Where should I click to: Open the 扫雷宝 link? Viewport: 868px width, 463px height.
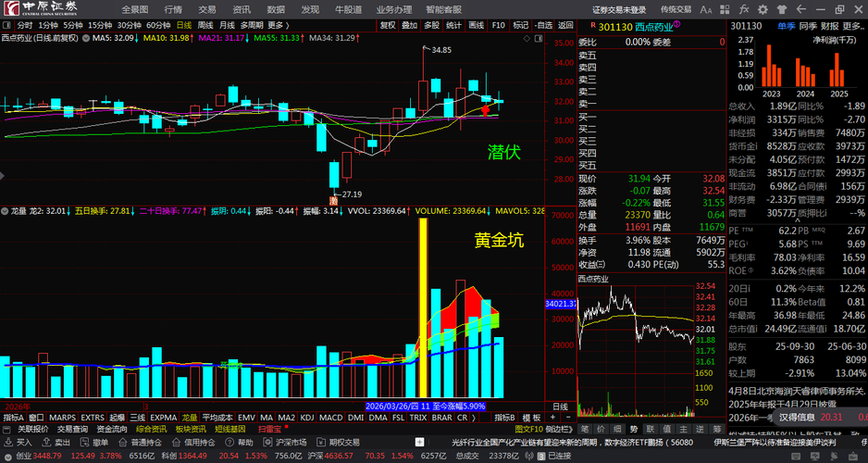269,430
